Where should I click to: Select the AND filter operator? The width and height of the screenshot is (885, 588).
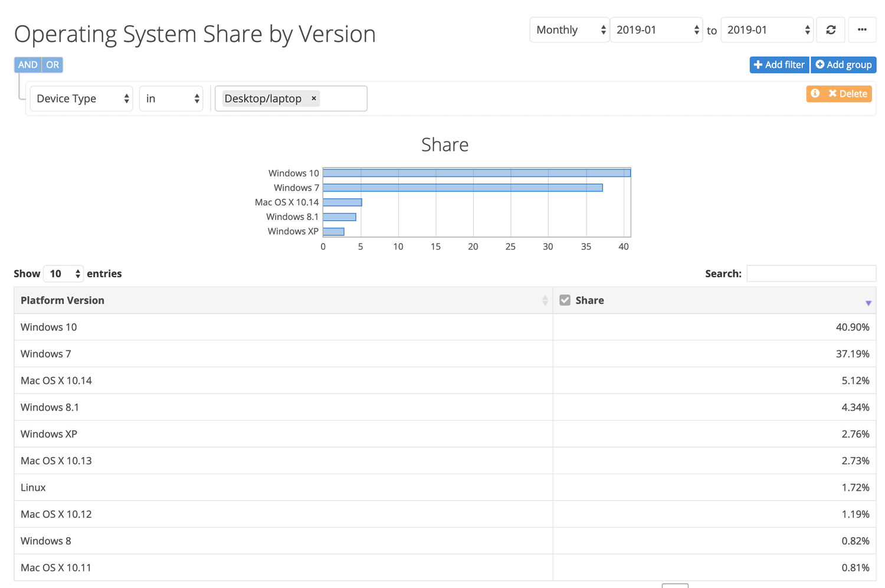(x=27, y=65)
